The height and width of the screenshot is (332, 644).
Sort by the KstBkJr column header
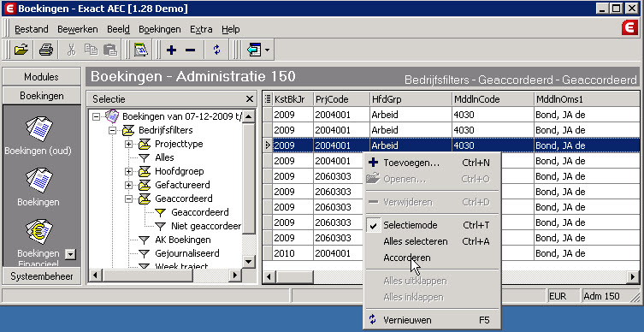(x=292, y=99)
